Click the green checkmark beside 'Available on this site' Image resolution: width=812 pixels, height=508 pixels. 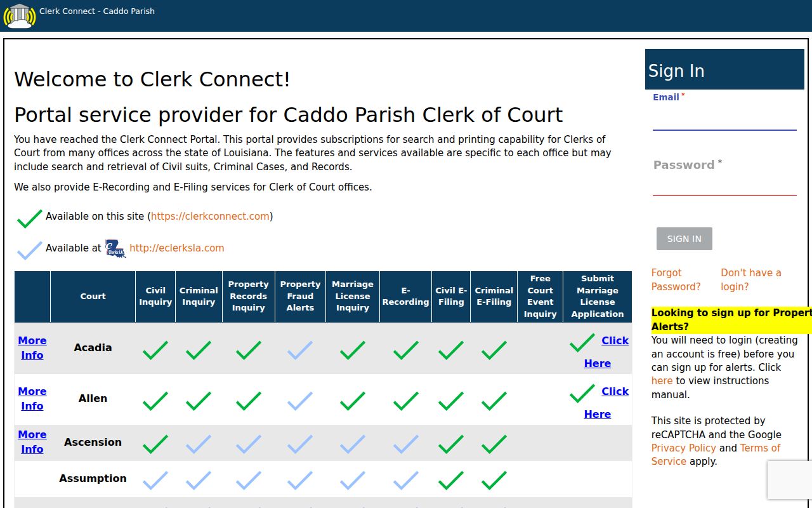pyautogui.click(x=30, y=218)
